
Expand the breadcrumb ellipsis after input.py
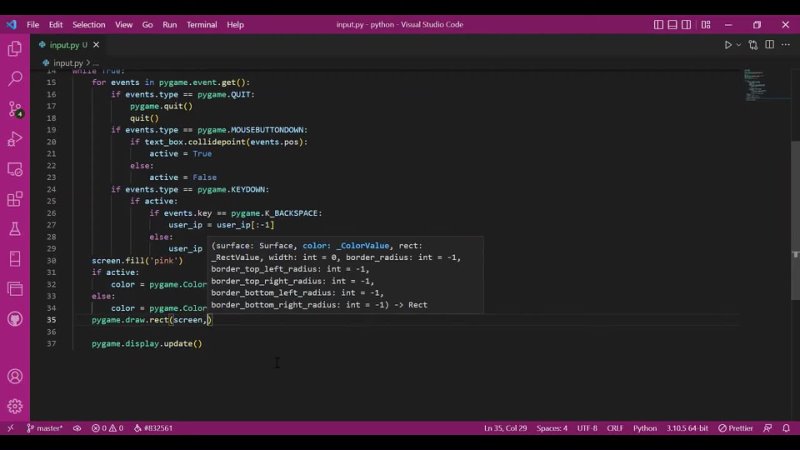tap(96, 63)
